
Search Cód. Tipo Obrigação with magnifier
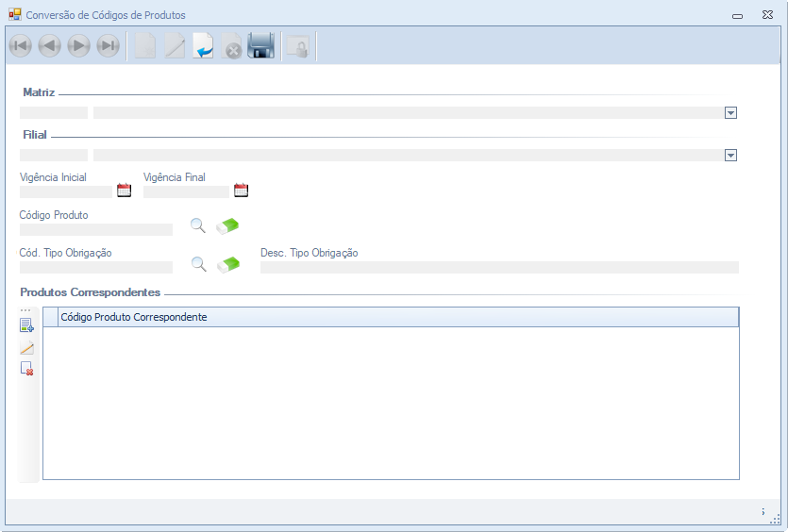click(x=199, y=264)
